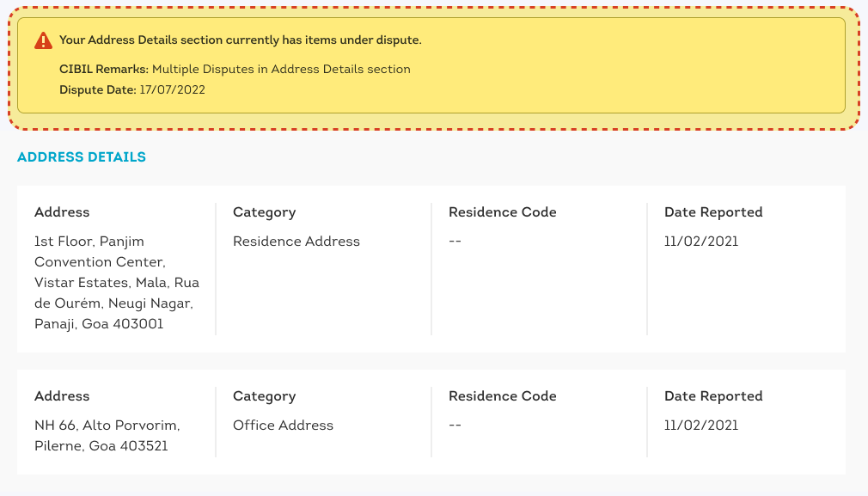Click the red warning triangle icon
The width and height of the screenshot is (868, 496).
pyautogui.click(x=43, y=40)
